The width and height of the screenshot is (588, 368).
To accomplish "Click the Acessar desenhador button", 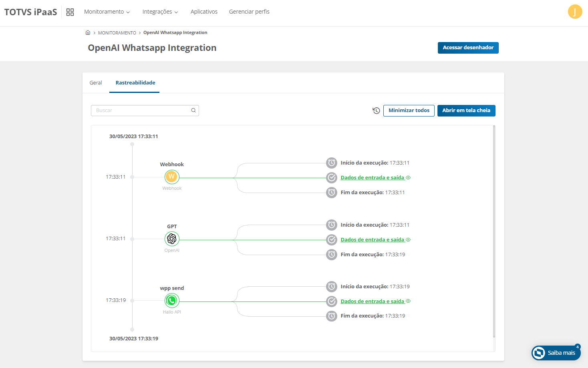I will click(468, 48).
